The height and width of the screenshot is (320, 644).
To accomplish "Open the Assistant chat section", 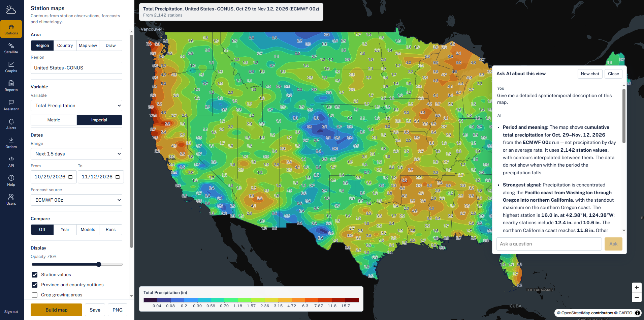I will (x=11, y=105).
